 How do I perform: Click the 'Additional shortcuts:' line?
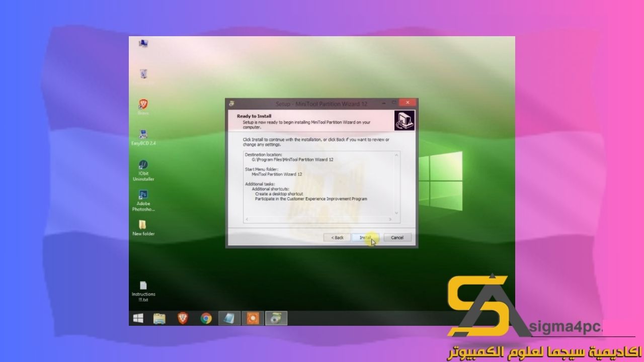(270, 189)
